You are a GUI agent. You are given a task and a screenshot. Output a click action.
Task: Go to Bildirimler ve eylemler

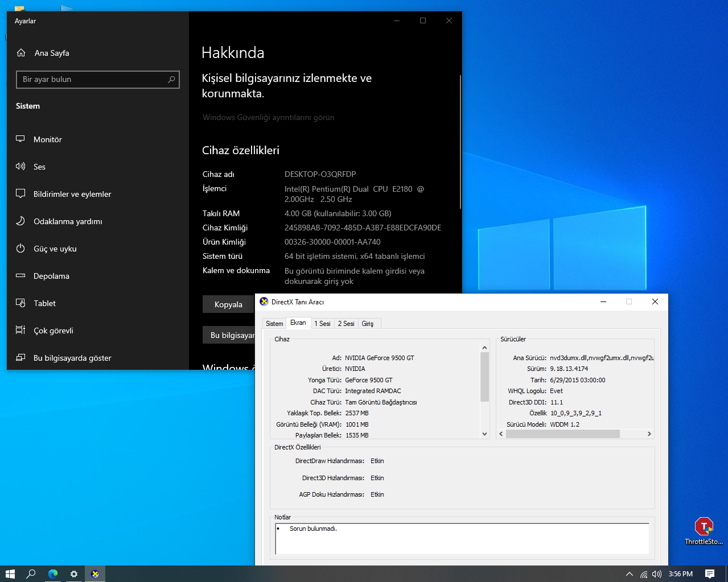[x=72, y=194]
